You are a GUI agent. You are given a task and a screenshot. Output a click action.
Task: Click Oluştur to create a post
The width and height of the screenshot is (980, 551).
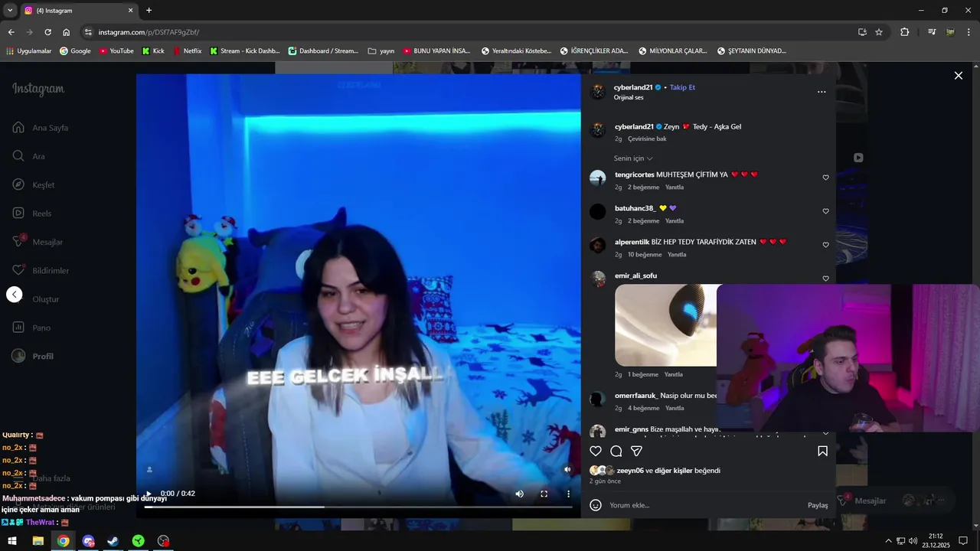(x=45, y=299)
